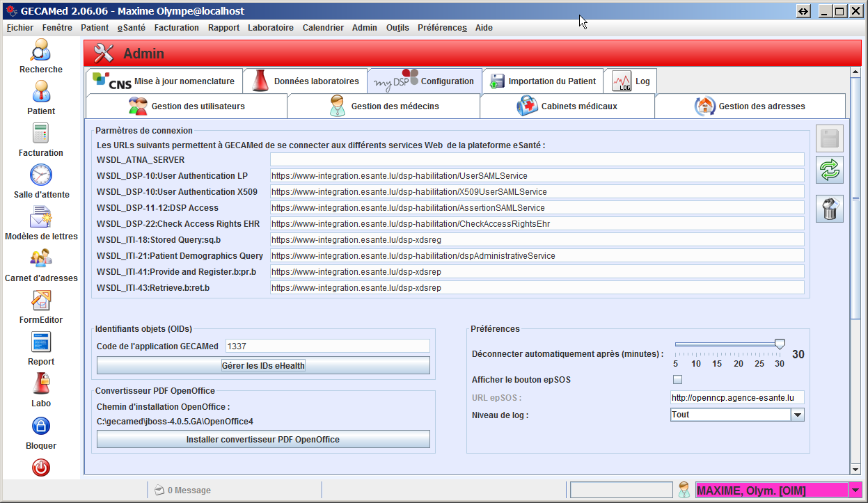Open the Recherche search module

[x=40, y=51]
